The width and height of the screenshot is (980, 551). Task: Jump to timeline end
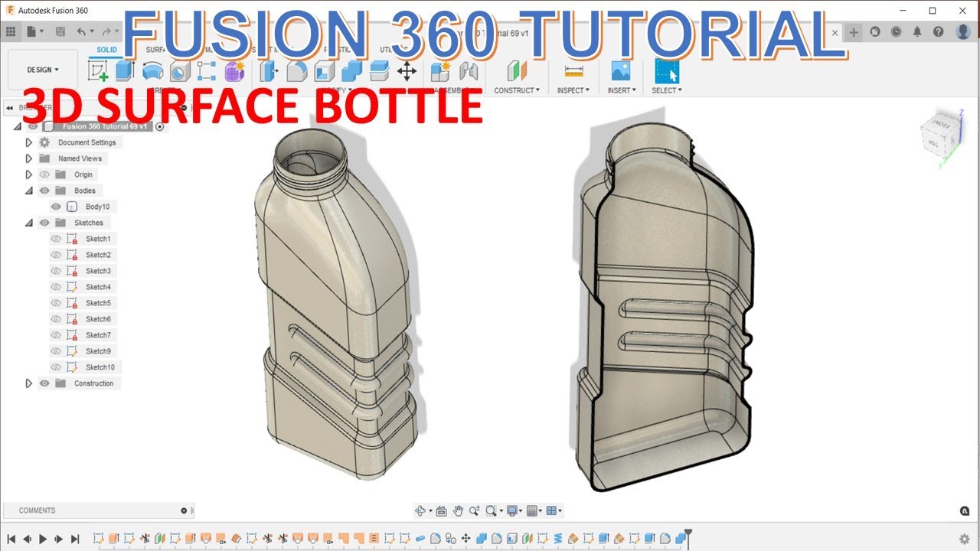click(76, 539)
